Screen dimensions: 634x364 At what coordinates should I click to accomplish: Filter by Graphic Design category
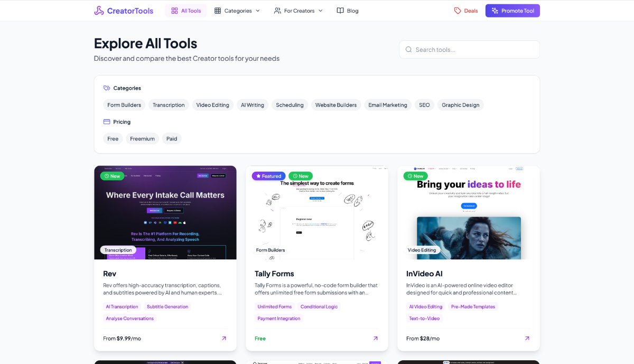pyautogui.click(x=461, y=105)
